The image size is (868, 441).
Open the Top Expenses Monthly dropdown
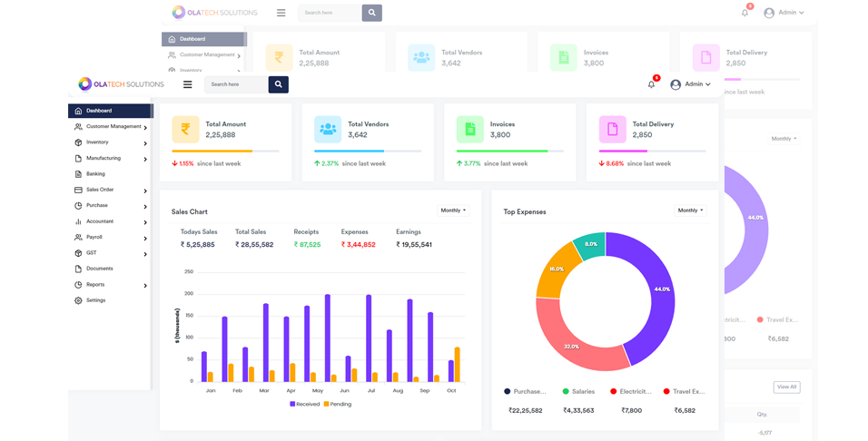[x=690, y=211]
